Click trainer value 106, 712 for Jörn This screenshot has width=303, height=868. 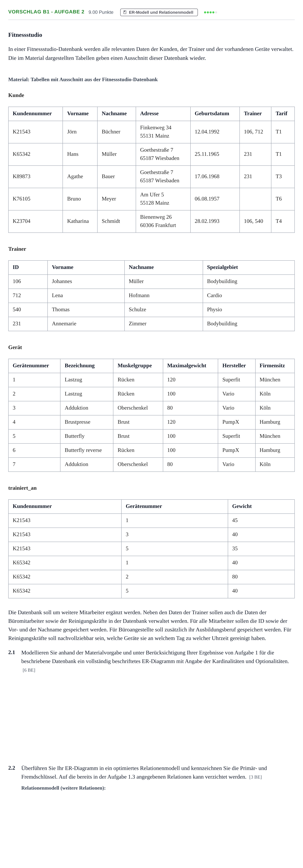coord(254,132)
